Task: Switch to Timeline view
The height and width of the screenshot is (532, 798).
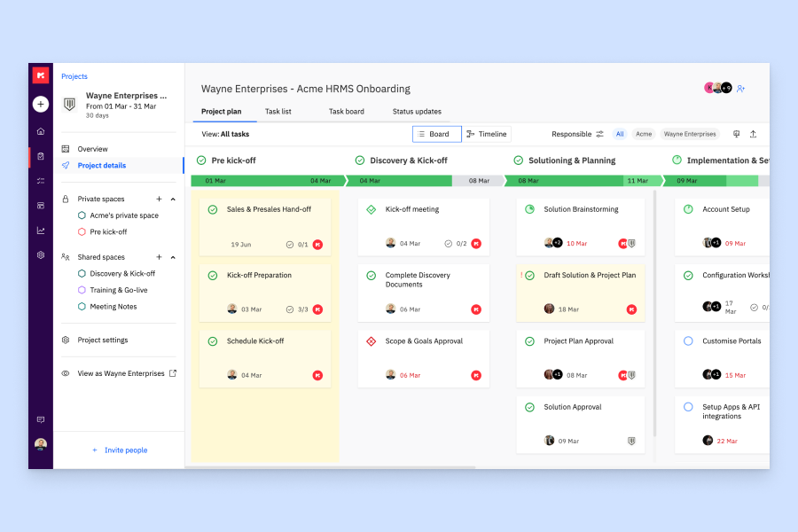Action: [x=487, y=134]
